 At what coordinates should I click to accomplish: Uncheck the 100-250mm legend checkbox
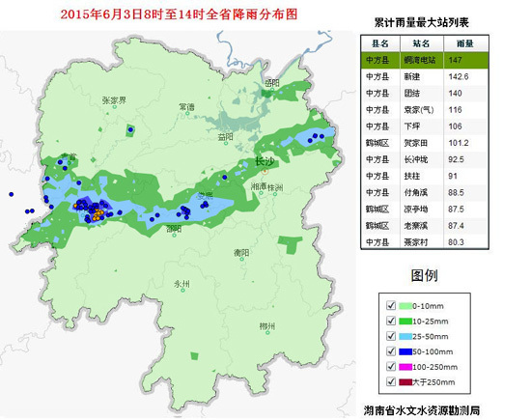391,366
